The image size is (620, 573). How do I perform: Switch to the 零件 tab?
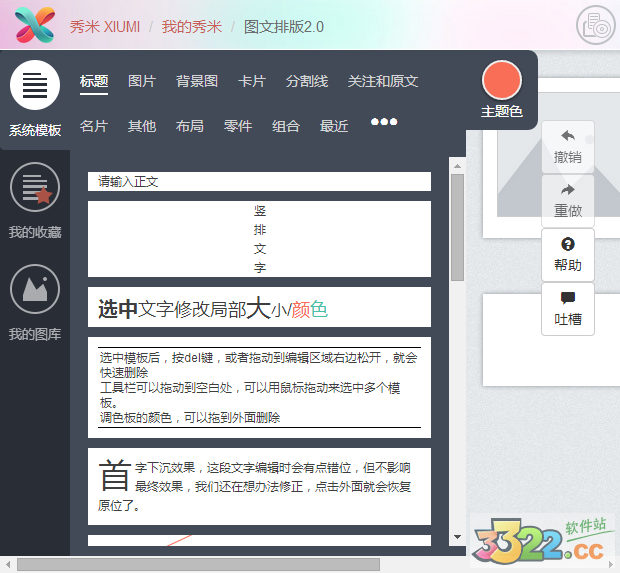[238, 126]
